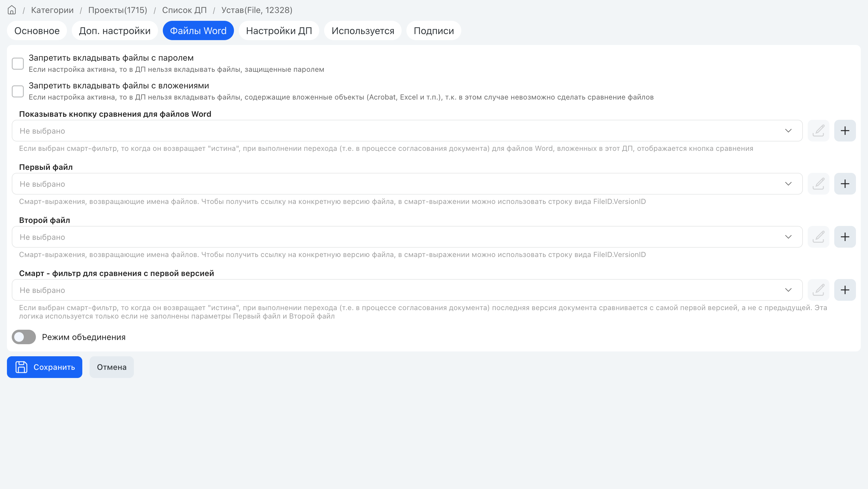The width and height of the screenshot is (868, 489).
Task: Add new smart-filter for first-version comparison
Action: 845,290
